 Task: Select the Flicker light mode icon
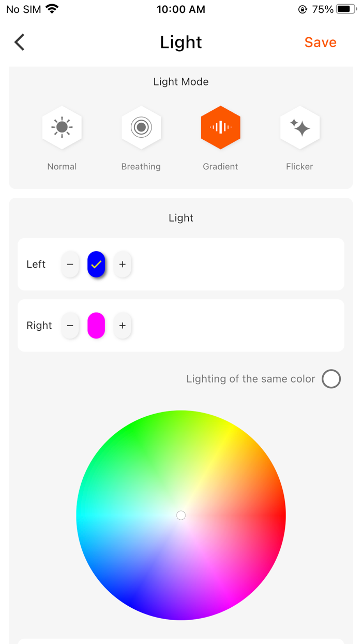[x=300, y=127]
